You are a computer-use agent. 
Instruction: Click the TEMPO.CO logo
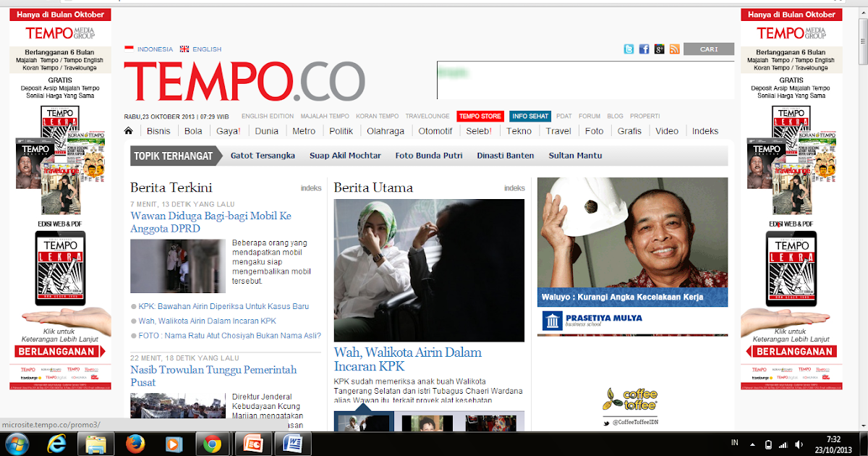pyautogui.click(x=244, y=80)
